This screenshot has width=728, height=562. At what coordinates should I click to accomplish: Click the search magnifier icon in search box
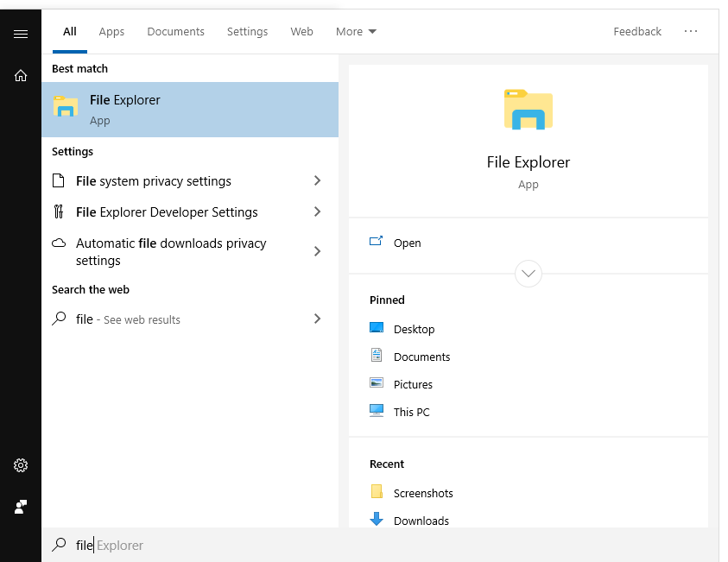[59, 545]
